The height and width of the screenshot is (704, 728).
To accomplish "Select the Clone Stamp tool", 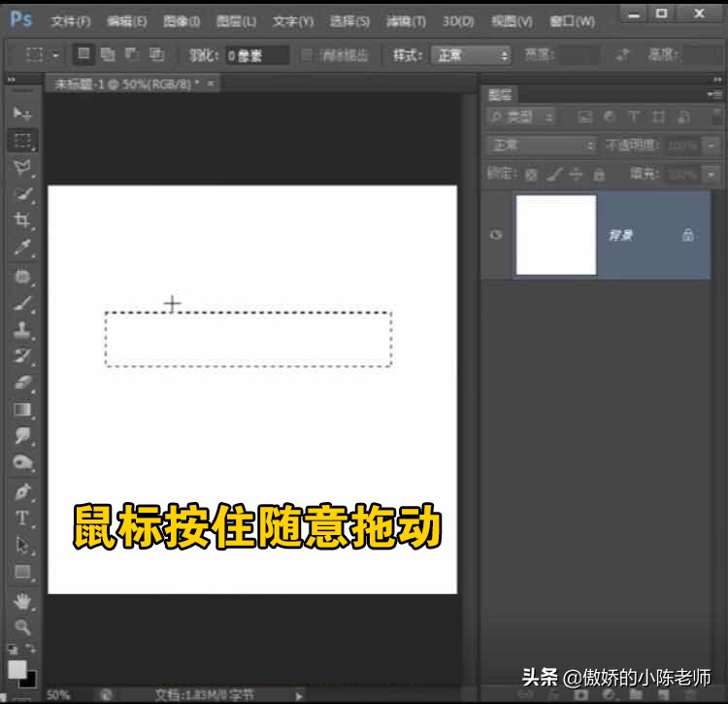I will 21,330.
